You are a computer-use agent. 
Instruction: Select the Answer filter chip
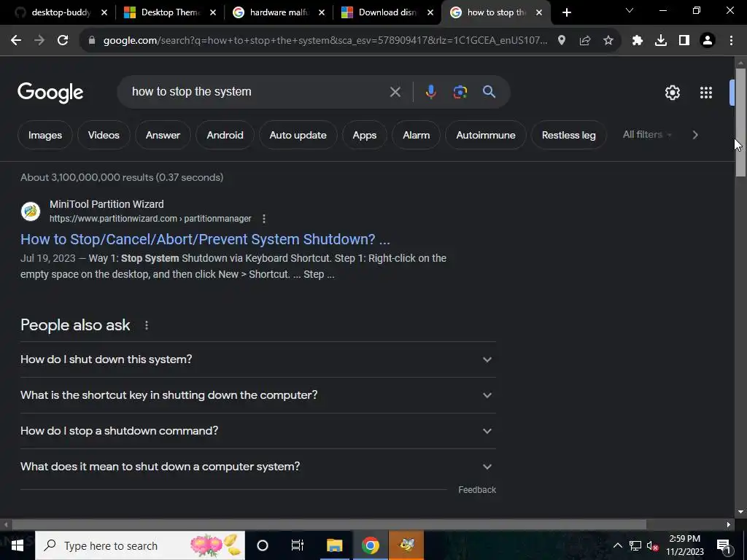pyautogui.click(x=163, y=135)
